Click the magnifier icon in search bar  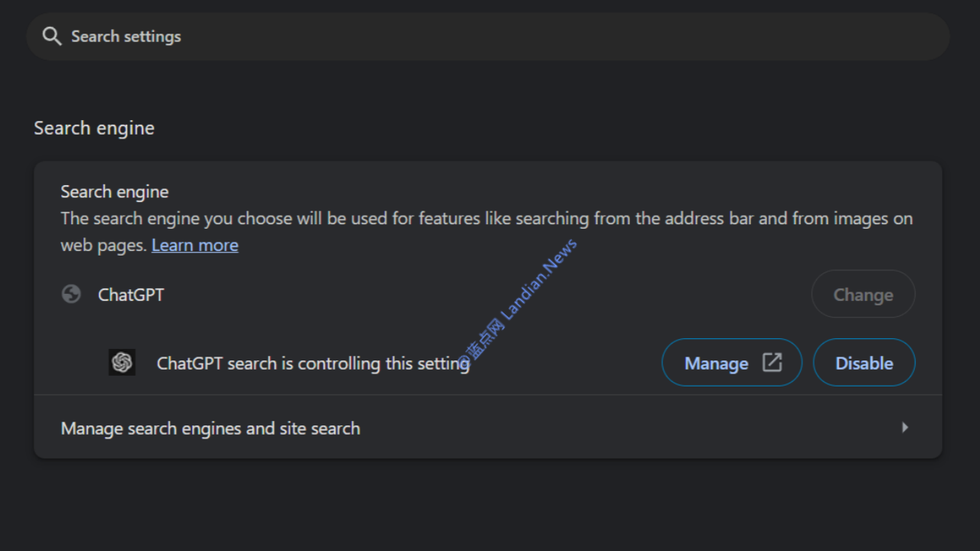click(x=51, y=36)
